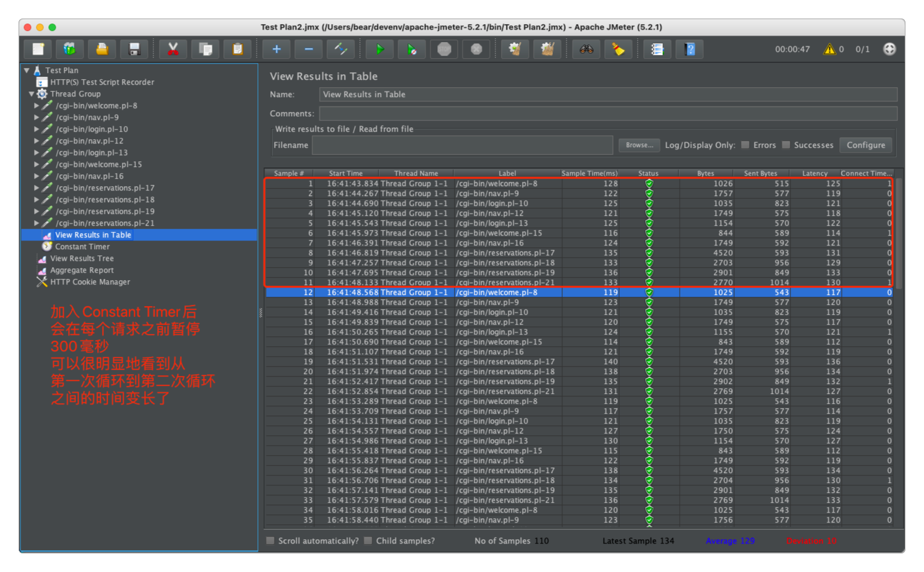This screenshot has height=572, width=924.
Task: Click the results table vertical scrollbar
Action: click(x=899, y=234)
